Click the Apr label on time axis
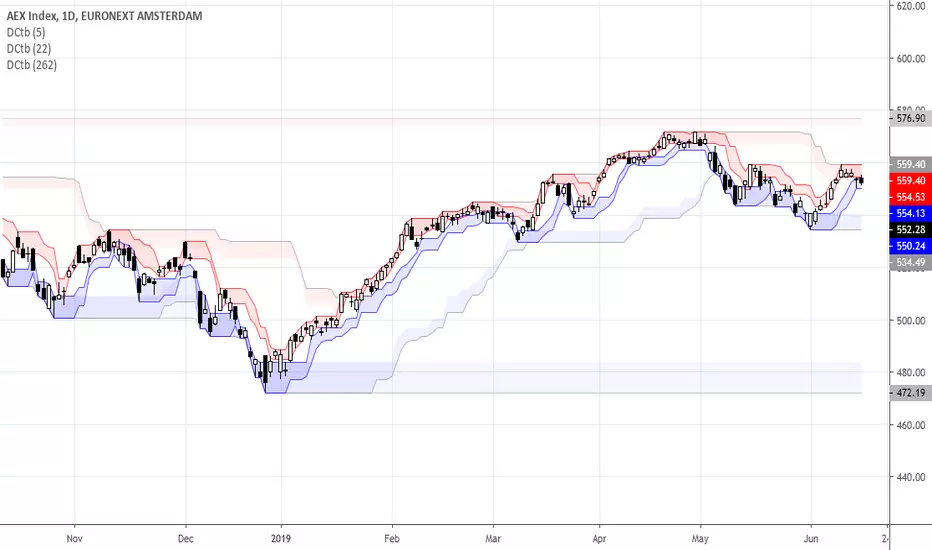This screenshot has height=550, width=932. [599, 539]
